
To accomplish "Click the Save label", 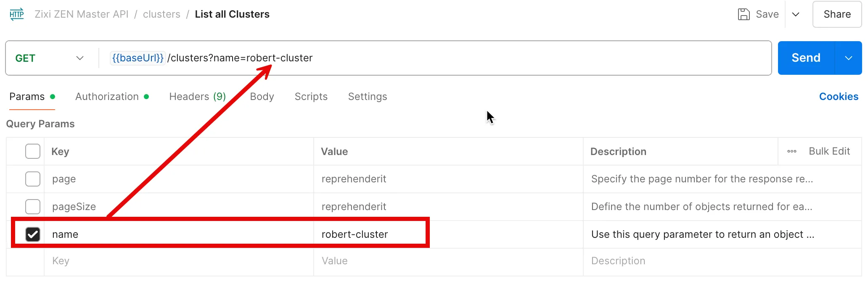I will tap(767, 14).
